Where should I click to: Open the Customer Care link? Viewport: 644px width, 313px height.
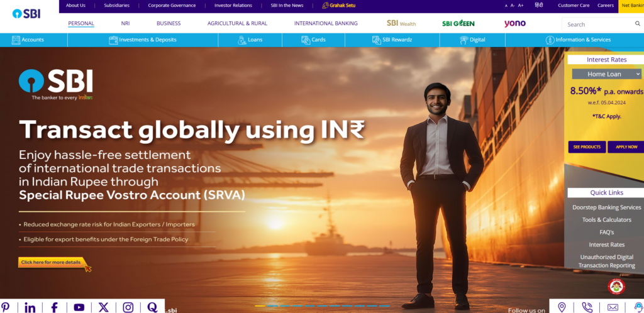pos(574,5)
